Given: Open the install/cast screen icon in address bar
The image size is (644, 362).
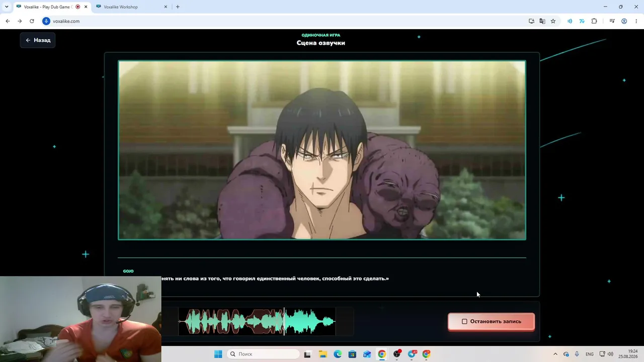Looking at the screenshot, I should (x=531, y=21).
